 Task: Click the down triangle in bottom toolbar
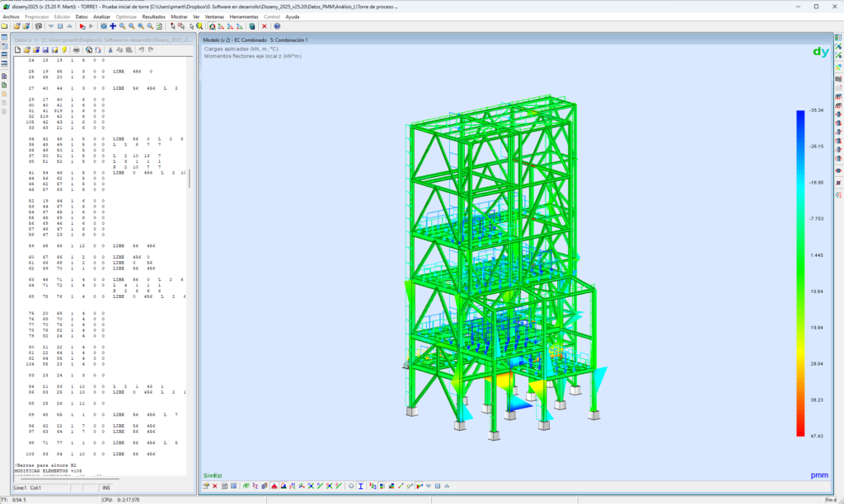pos(429,486)
